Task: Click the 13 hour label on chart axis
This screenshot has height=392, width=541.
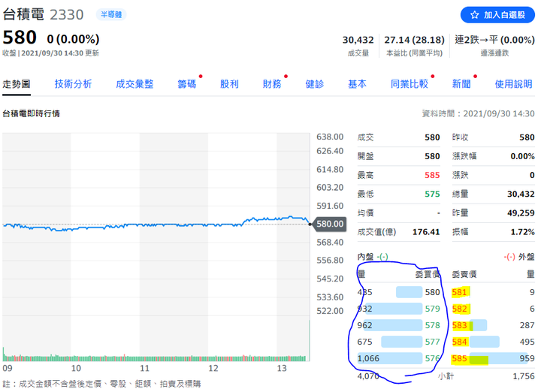Action: pyautogui.click(x=282, y=368)
